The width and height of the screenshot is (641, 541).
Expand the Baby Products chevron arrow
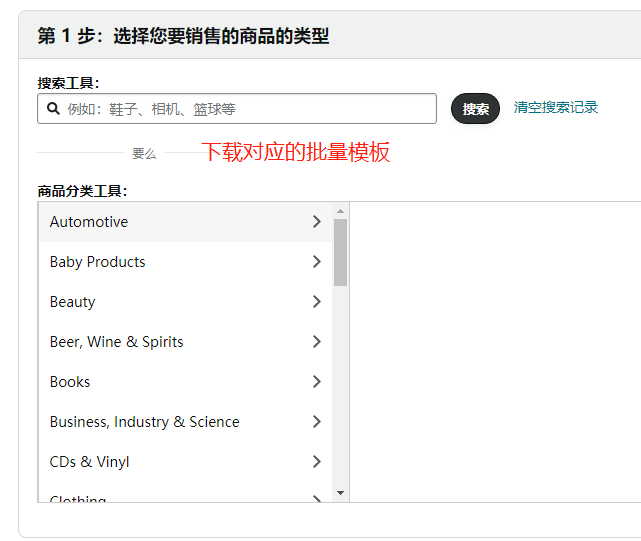click(x=317, y=262)
